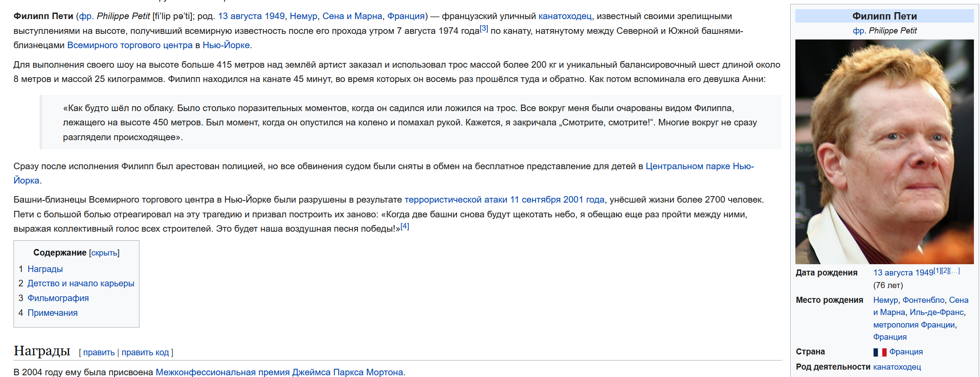Click the Страна label in the infobox

click(x=810, y=352)
